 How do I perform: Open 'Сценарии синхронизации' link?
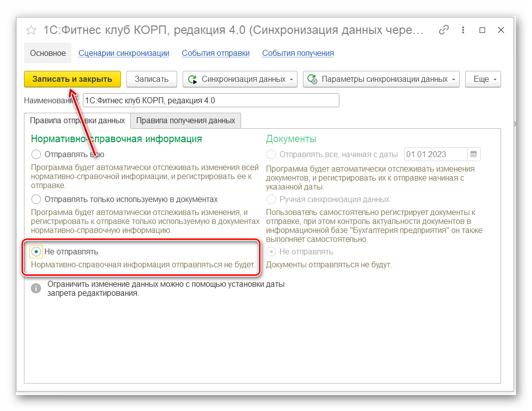click(x=124, y=53)
